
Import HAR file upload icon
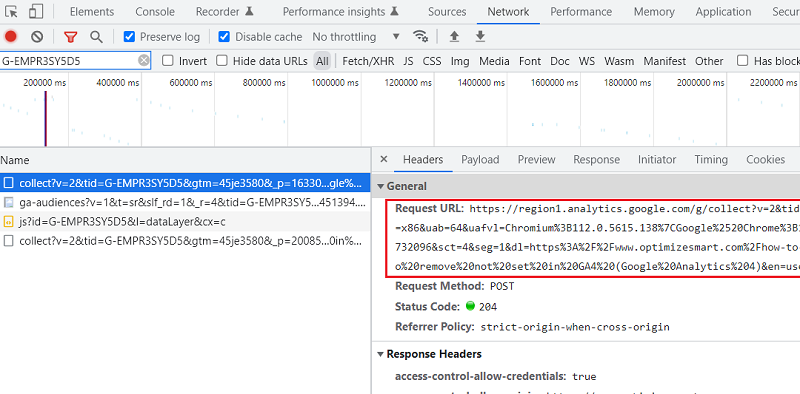coord(454,36)
